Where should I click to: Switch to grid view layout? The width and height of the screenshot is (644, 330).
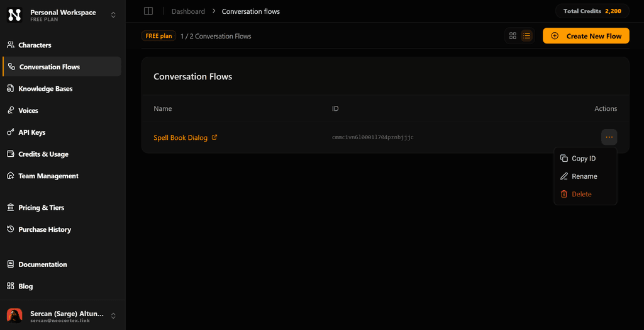(513, 36)
